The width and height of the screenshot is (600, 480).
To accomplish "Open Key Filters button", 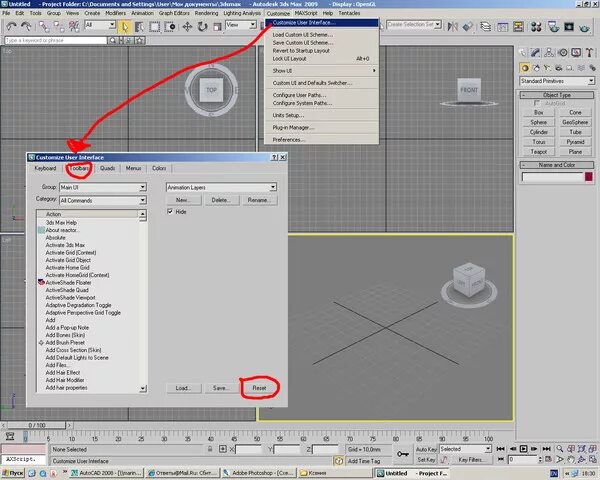I will tap(471, 459).
